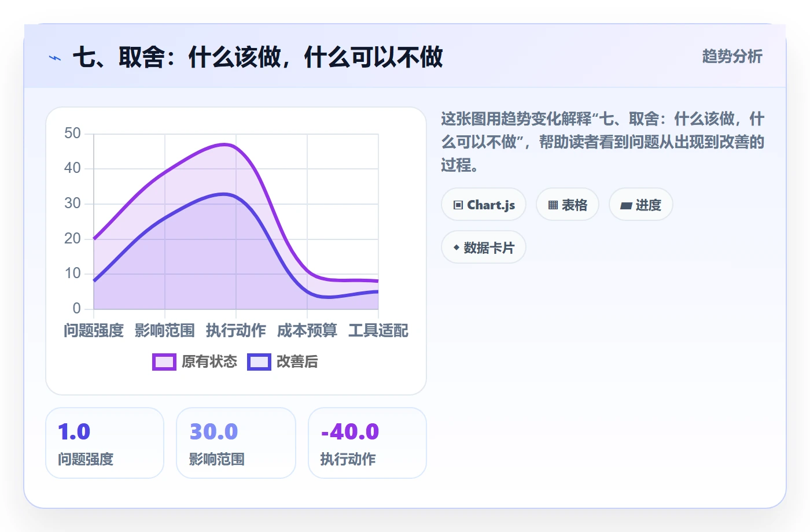Click the bar icon in the 进度 tag
The width and height of the screenshot is (810, 532).
pos(626,205)
